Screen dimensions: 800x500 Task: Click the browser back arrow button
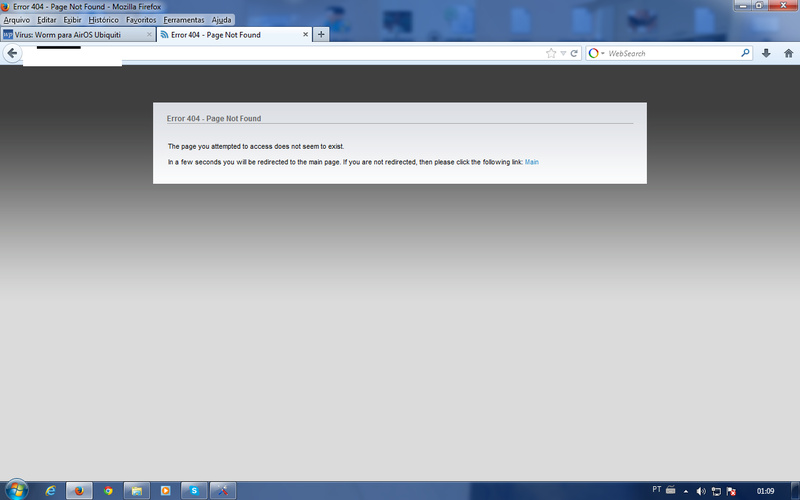(x=12, y=53)
